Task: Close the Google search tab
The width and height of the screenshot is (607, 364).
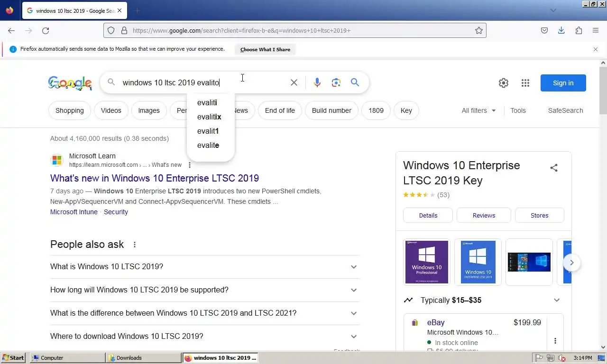Action: [x=119, y=10]
